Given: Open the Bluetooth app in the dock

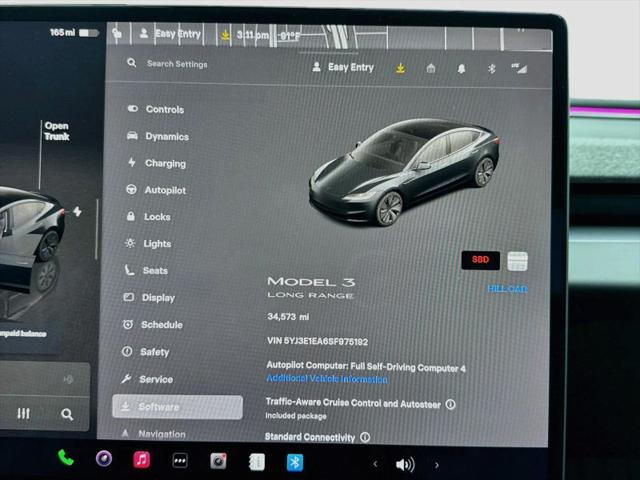Looking at the screenshot, I should tap(295, 463).
